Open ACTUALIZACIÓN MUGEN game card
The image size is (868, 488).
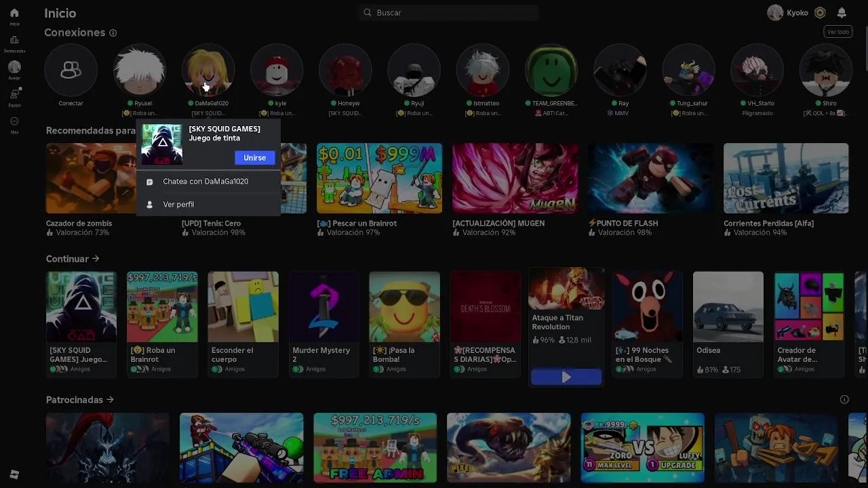(515, 190)
